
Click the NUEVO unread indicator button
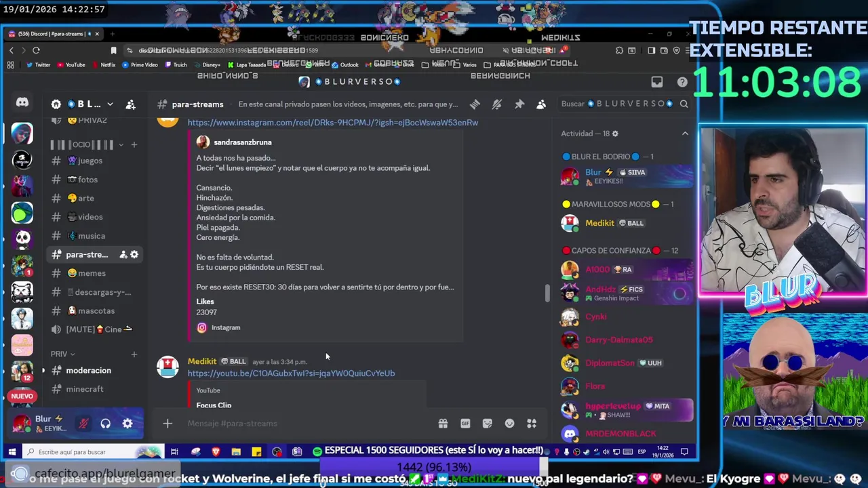point(22,396)
